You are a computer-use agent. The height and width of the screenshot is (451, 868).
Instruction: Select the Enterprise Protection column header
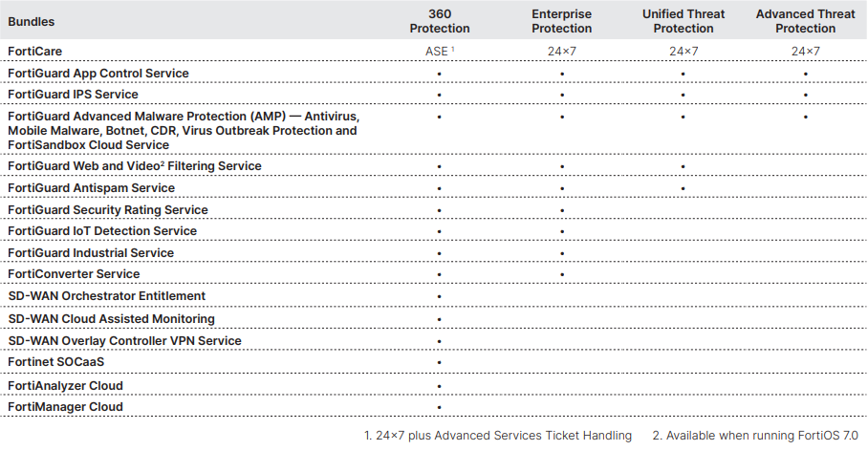(561, 21)
